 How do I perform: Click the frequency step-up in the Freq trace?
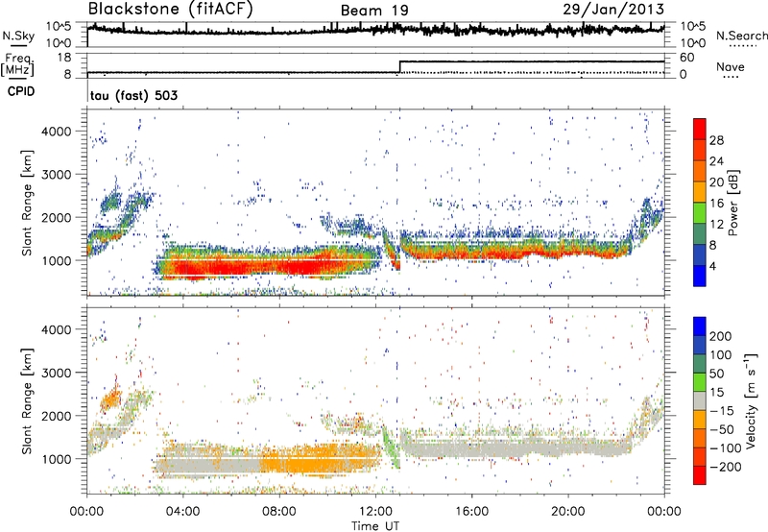coord(399,67)
